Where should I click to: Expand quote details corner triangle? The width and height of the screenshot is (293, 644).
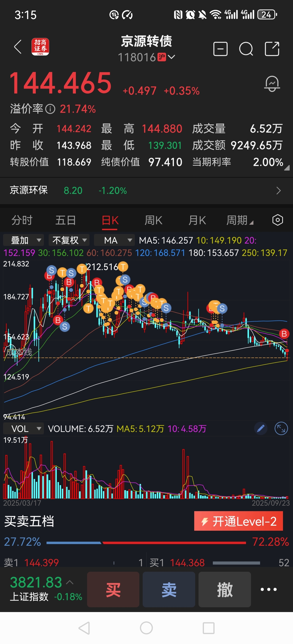click(x=287, y=167)
